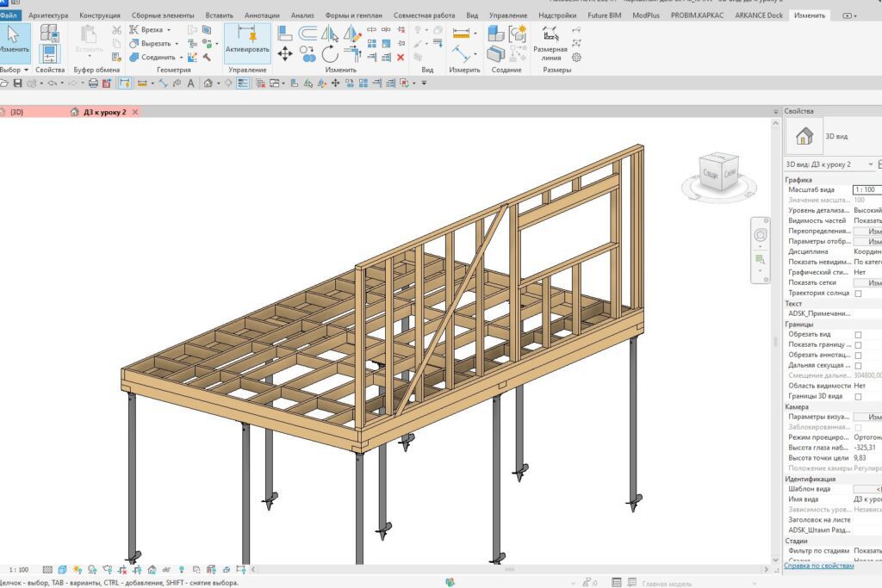
Task: Select the Move tool in ribbon
Action: [x=285, y=53]
